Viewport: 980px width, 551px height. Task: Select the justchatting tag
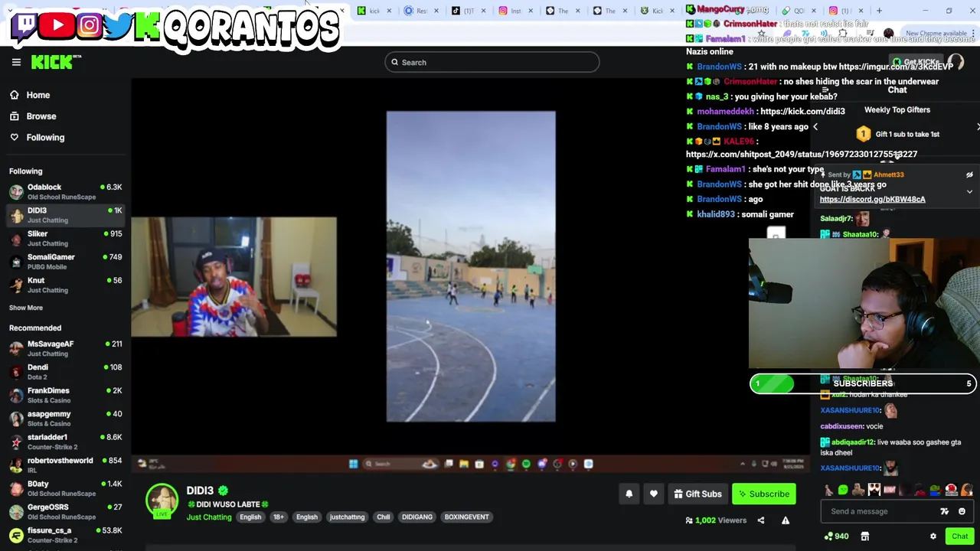347,517
